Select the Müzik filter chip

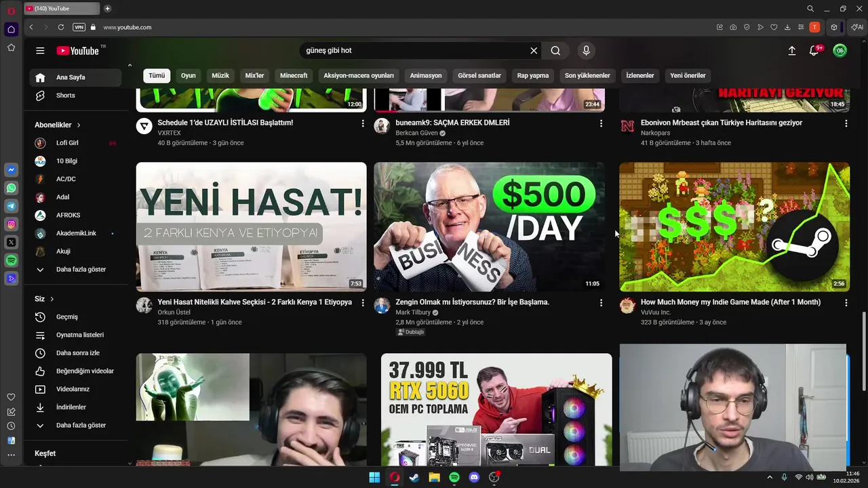point(220,76)
